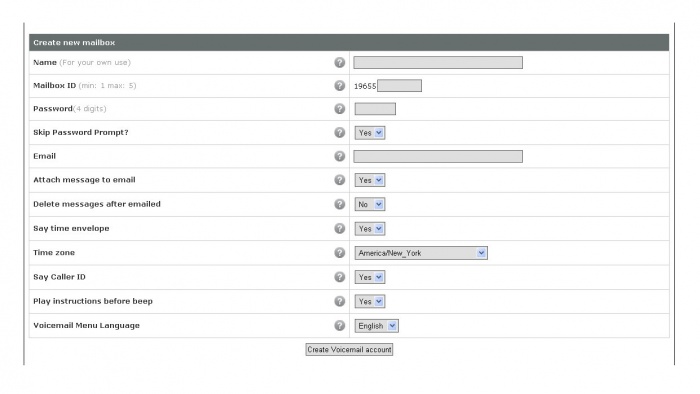
Task: Open the Delete messages after emailed dropdown
Action: 370,204
